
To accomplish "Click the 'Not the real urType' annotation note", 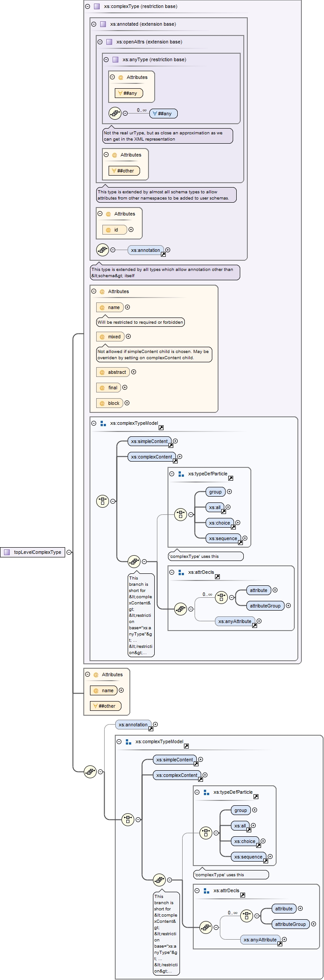I will pos(168,136).
